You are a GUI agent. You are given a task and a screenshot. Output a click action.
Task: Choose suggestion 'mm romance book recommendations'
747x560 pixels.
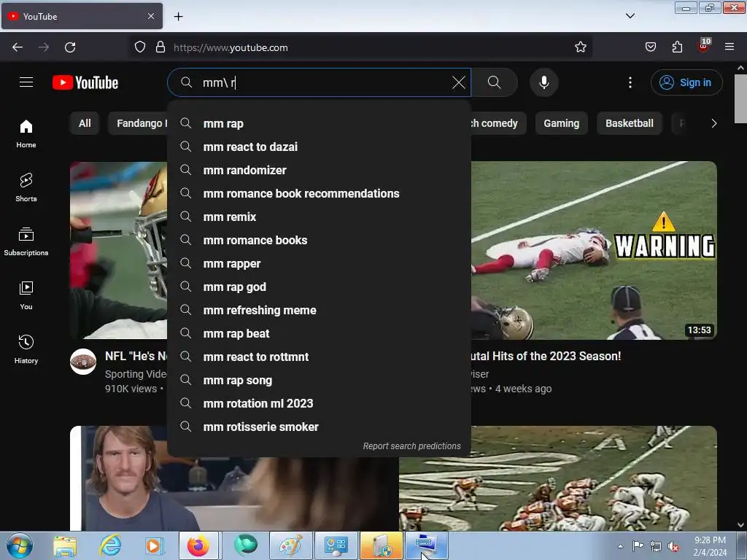[320, 193]
